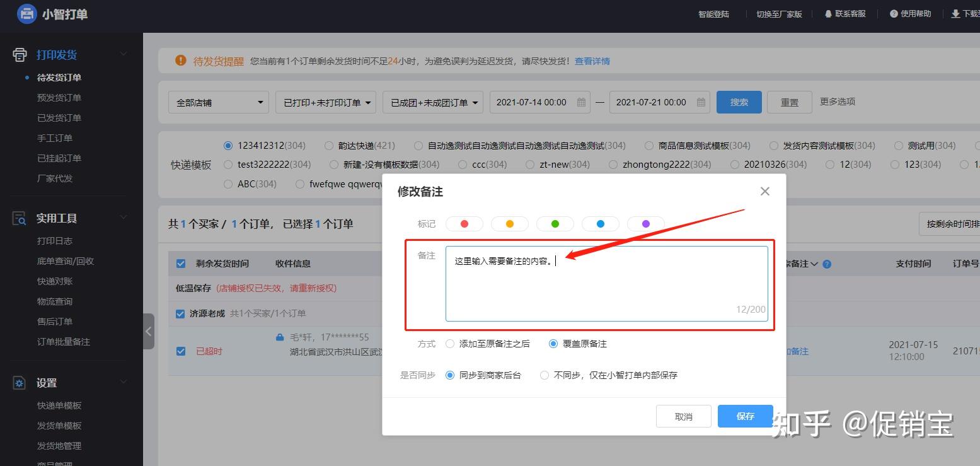
Task: Open calendar icon of start date field
Action: [x=582, y=102]
